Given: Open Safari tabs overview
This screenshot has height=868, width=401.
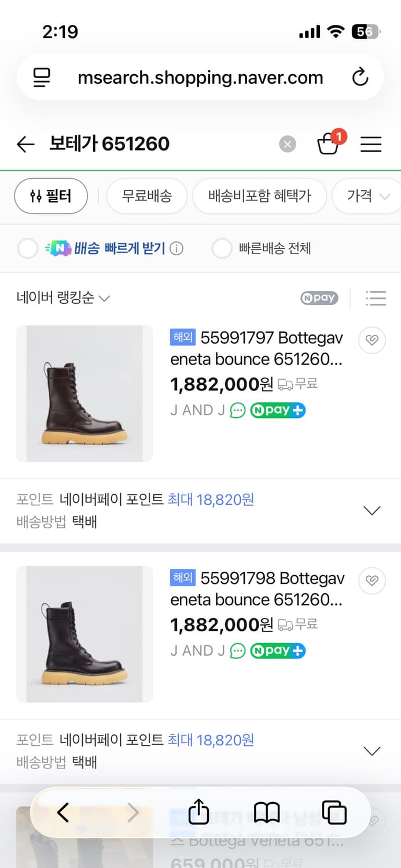Looking at the screenshot, I should coord(335,812).
